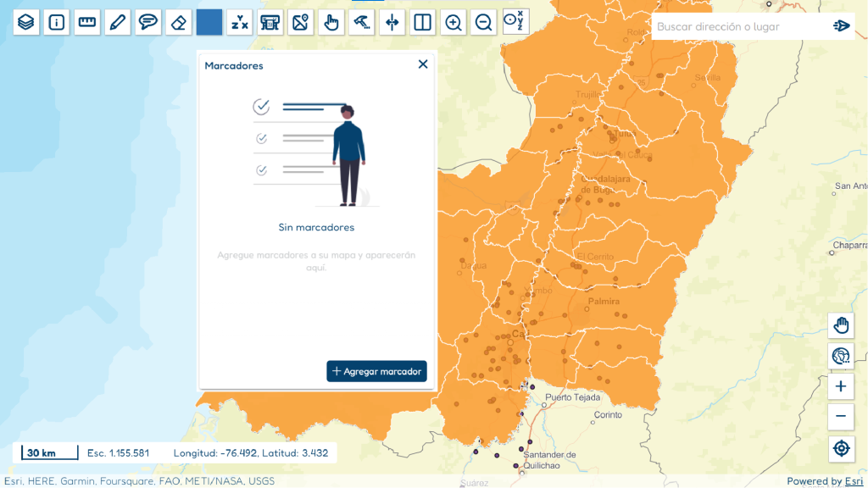Open the plotter print tool
868x488 pixels.
(x=270, y=23)
